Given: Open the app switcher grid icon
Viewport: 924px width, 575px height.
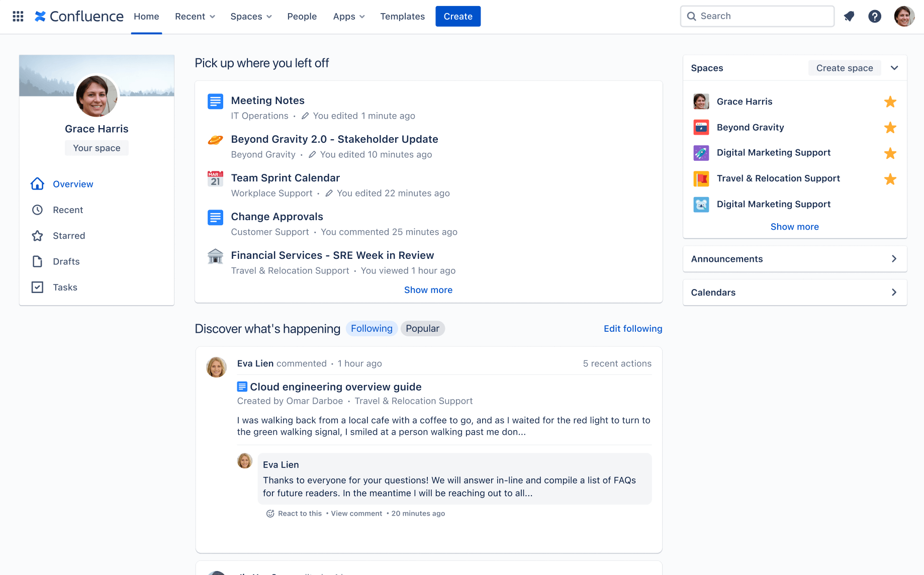Looking at the screenshot, I should coord(17,16).
